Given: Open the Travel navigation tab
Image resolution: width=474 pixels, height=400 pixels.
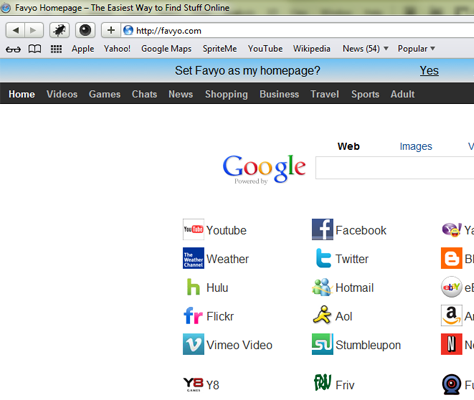Looking at the screenshot, I should pyautogui.click(x=325, y=94).
